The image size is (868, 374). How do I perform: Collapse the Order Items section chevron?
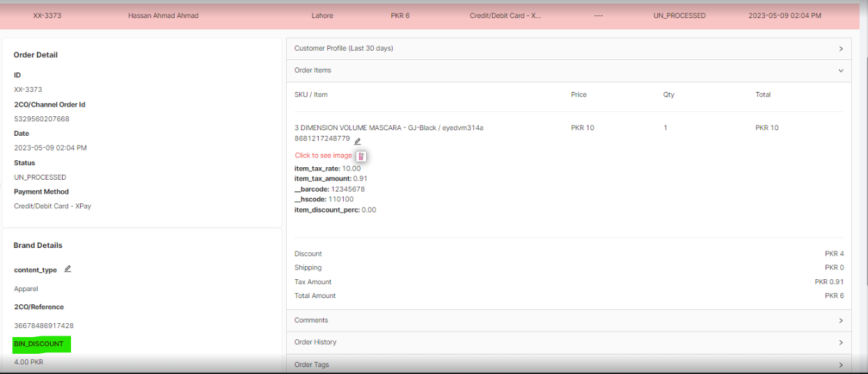(x=840, y=70)
